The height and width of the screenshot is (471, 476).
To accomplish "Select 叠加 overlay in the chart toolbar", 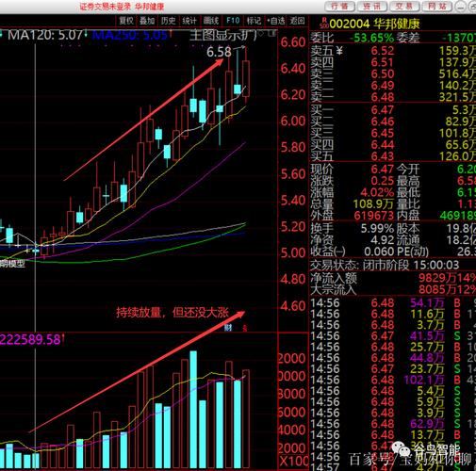I will point(147,21).
